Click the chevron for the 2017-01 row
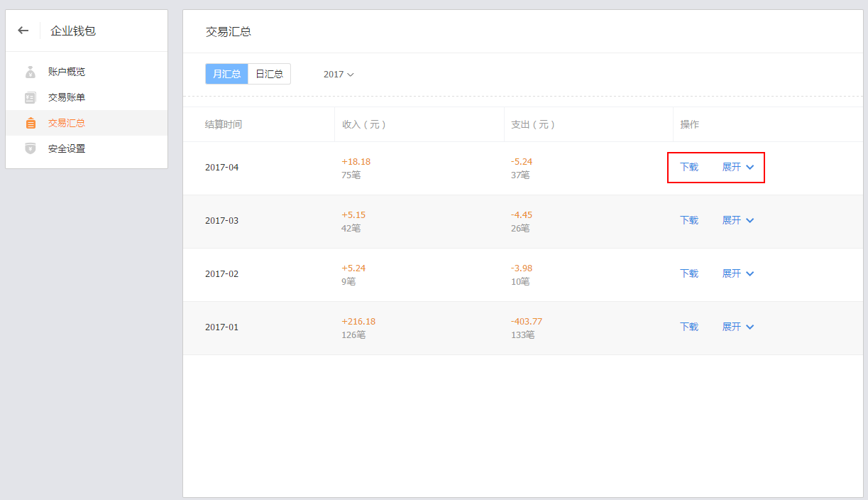 [x=750, y=327]
